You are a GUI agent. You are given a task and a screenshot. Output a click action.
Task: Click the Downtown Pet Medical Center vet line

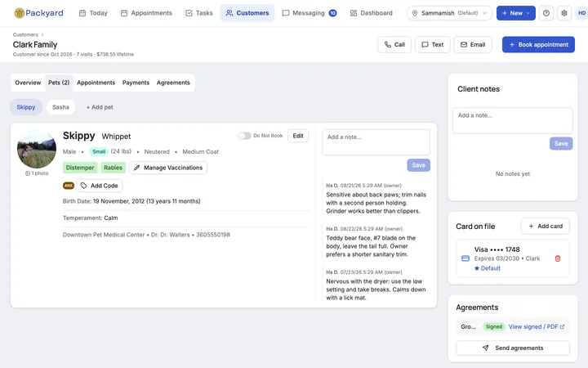[x=146, y=235]
